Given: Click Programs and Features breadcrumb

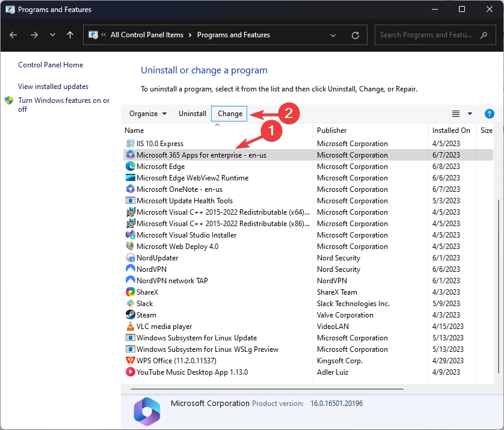Looking at the screenshot, I should point(234,35).
